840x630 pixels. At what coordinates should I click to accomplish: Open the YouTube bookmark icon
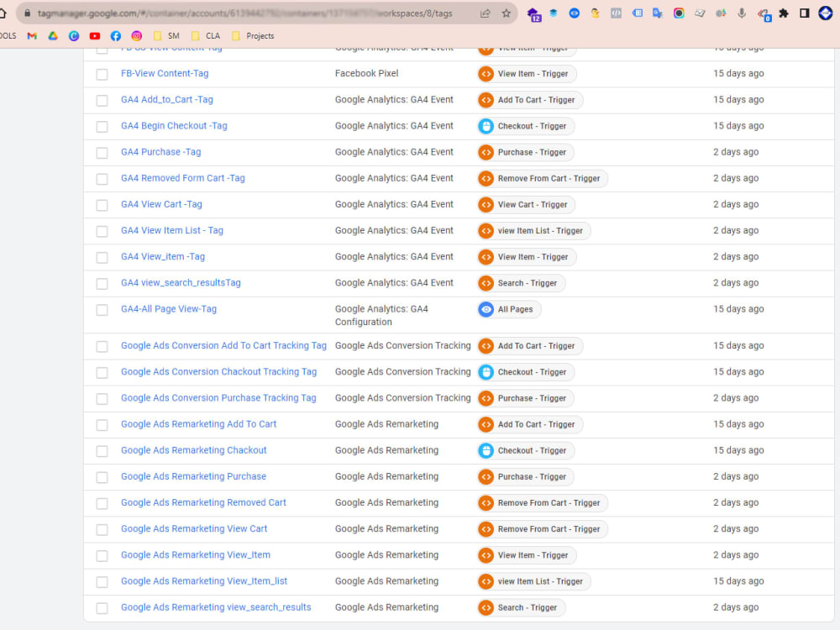click(95, 36)
